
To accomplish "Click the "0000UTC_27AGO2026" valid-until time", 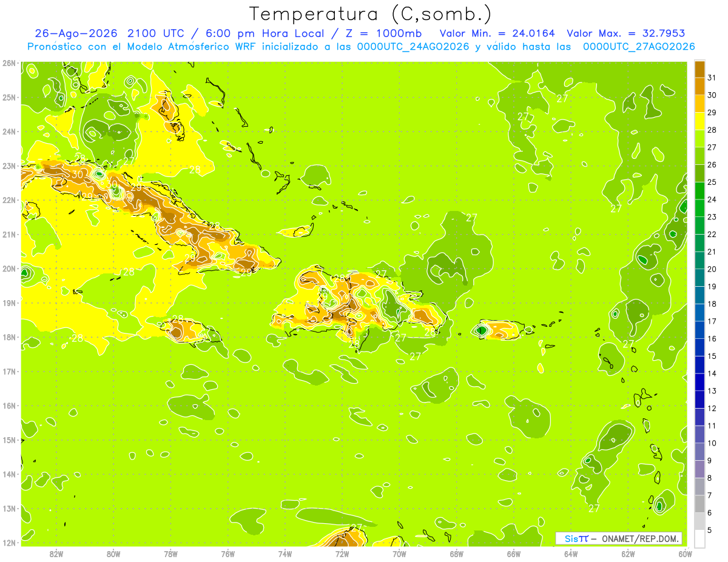I will coord(639,47).
